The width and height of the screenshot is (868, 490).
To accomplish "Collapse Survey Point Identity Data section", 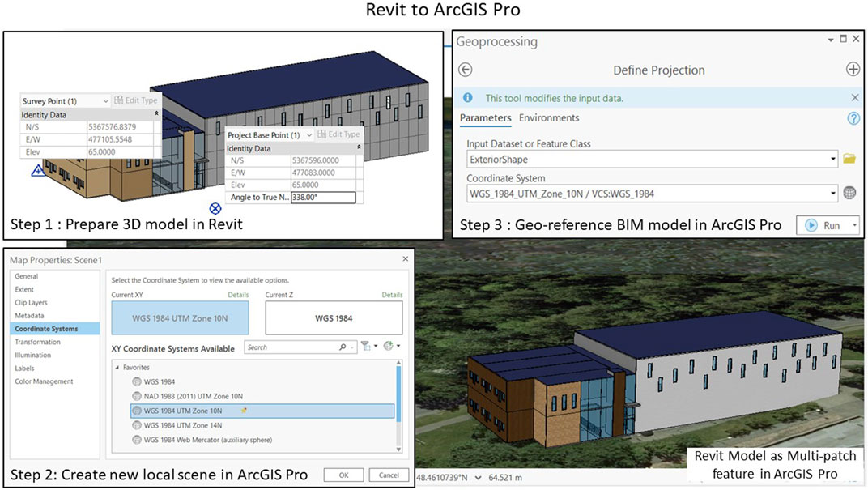I will click(156, 113).
